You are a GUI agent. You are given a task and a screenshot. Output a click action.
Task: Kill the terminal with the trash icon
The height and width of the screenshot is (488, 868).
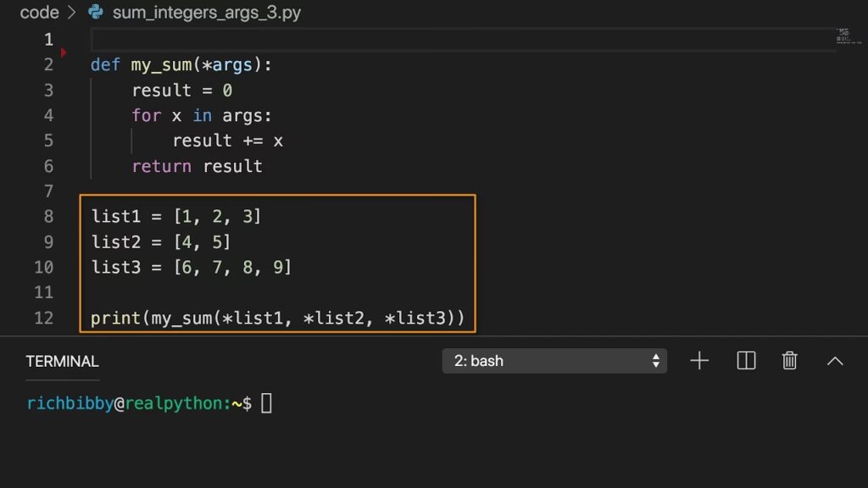pyautogui.click(x=790, y=361)
